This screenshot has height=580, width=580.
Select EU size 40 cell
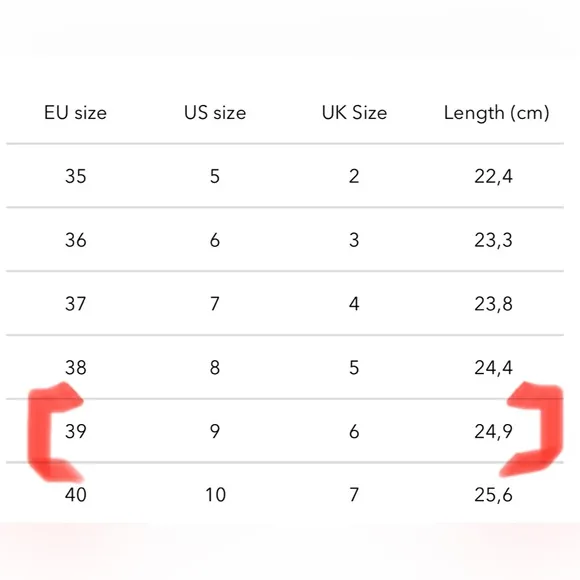point(75,495)
